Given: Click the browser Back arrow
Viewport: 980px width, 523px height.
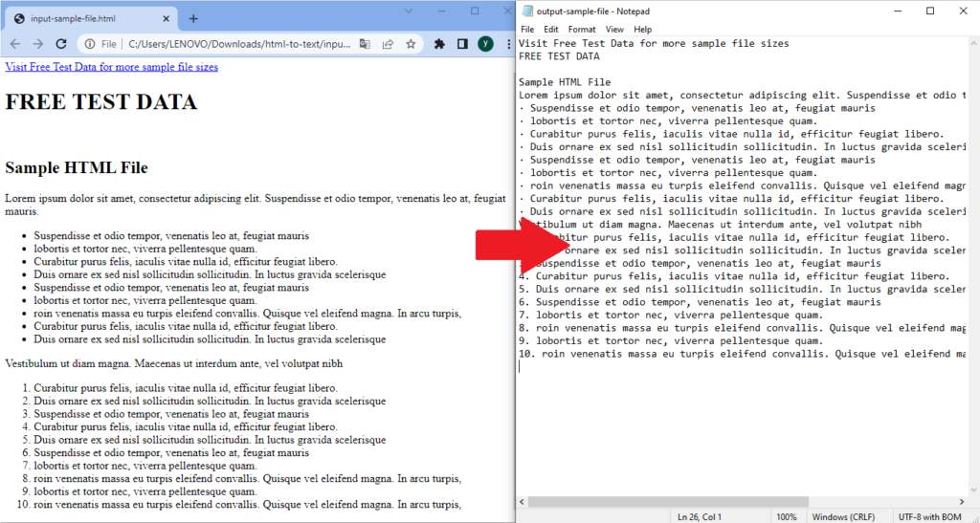Looking at the screenshot, I should pyautogui.click(x=14, y=44).
